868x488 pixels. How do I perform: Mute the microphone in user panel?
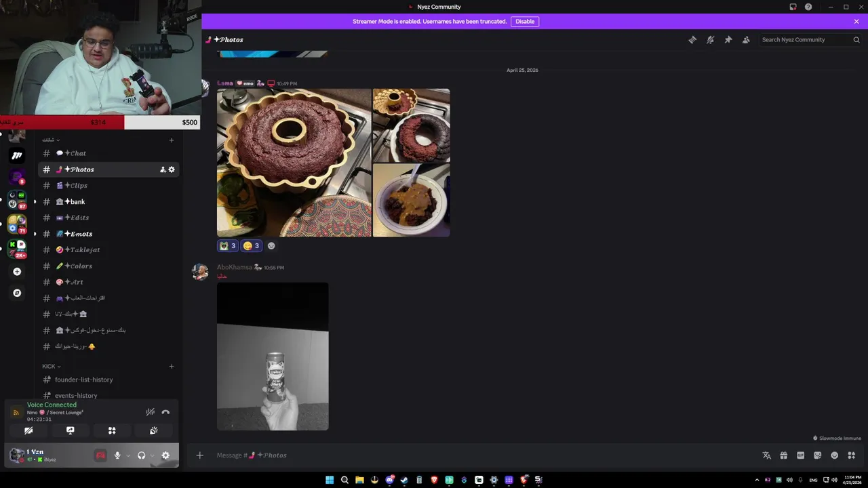pos(117,455)
